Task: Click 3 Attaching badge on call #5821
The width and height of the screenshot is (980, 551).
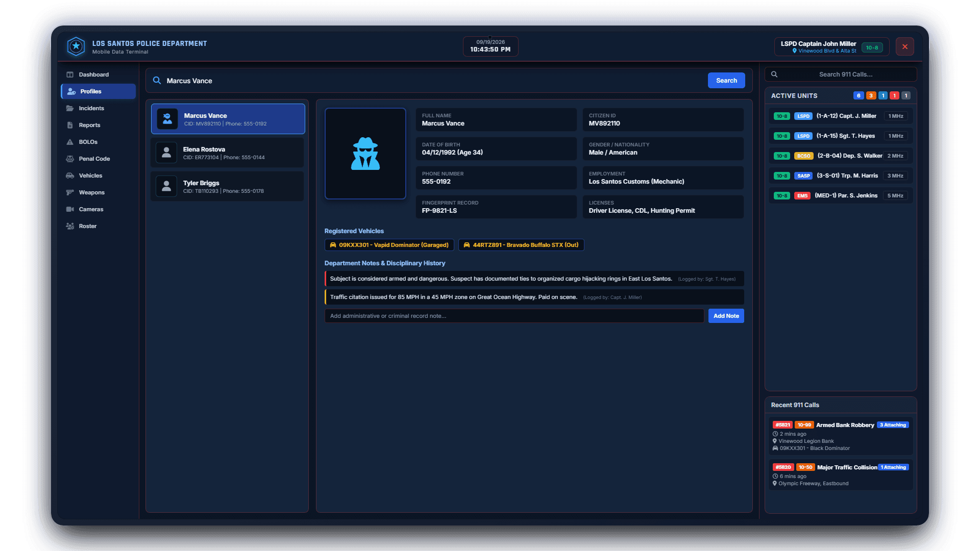Action: coord(893,425)
